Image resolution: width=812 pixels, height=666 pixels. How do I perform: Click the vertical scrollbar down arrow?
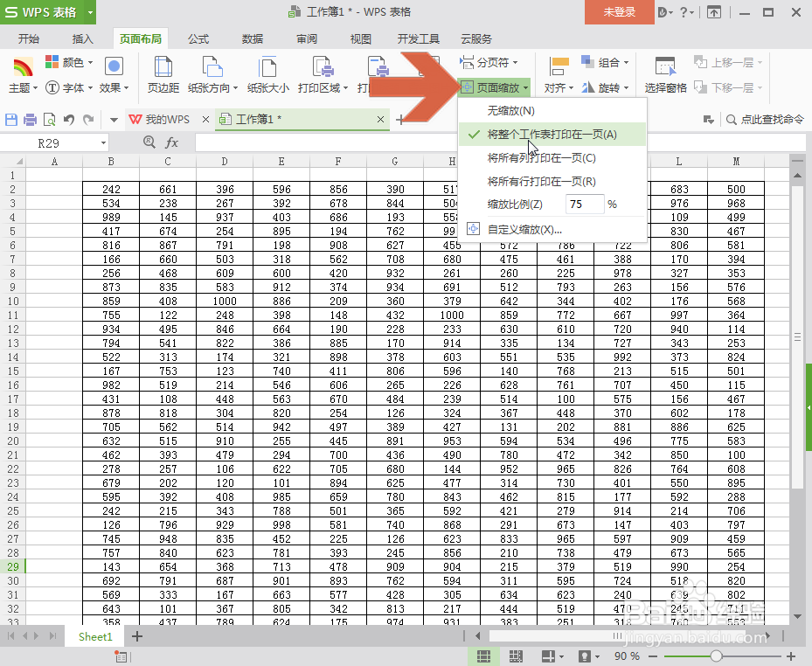pyautogui.click(x=797, y=617)
